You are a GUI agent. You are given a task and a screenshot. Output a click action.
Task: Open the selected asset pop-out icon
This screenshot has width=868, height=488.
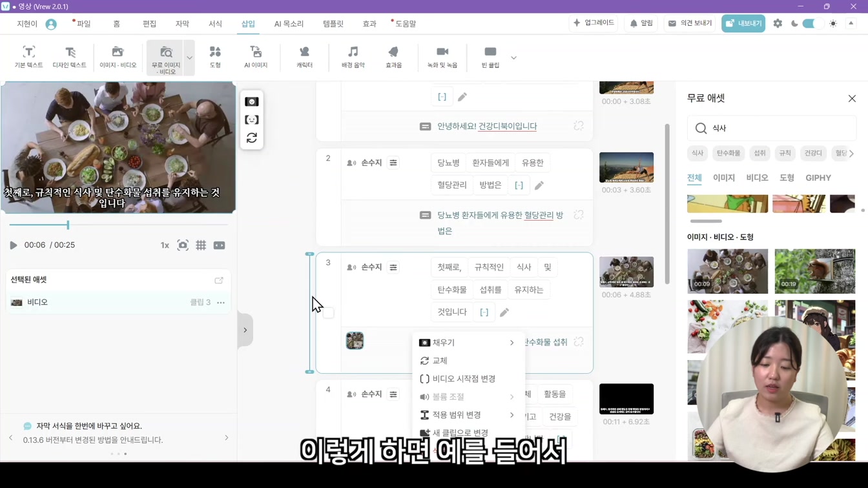pos(219,280)
